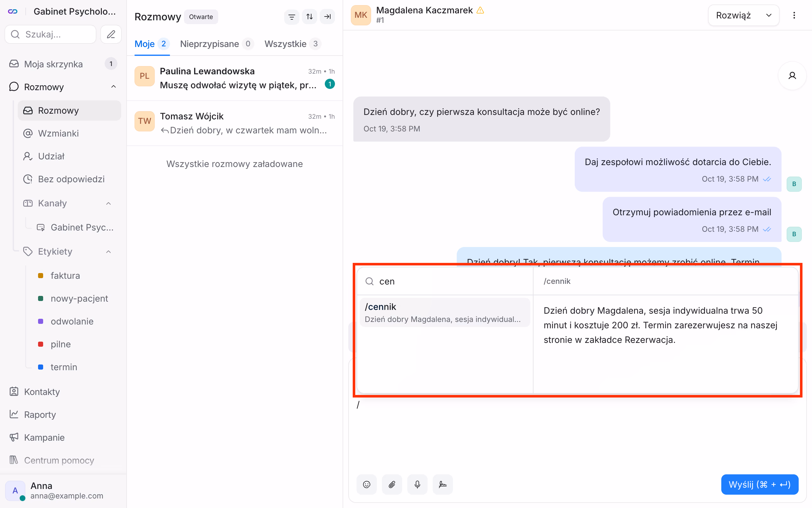Open the Gabinet Psyc... channel inbox
Screen dimensions: 812x508
tap(75, 227)
